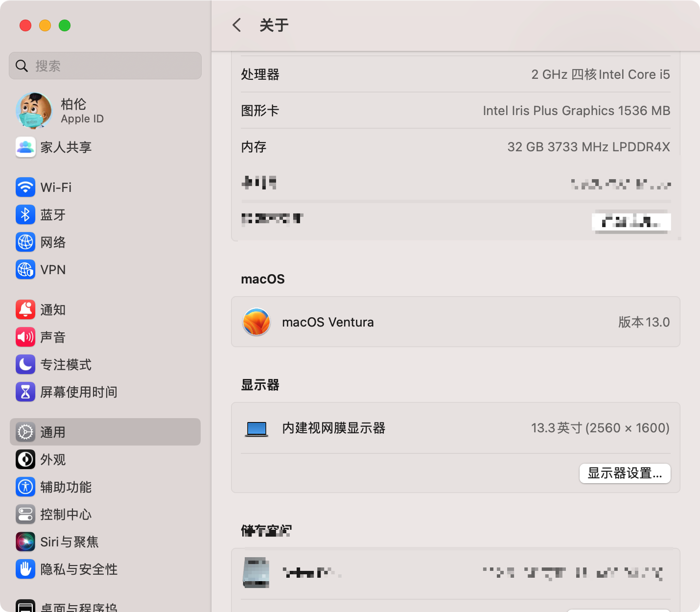Click the VPN icon in the sidebar
The height and width of the screenshot is (612, 700).
pyautogui.click(x=25, y=269)
